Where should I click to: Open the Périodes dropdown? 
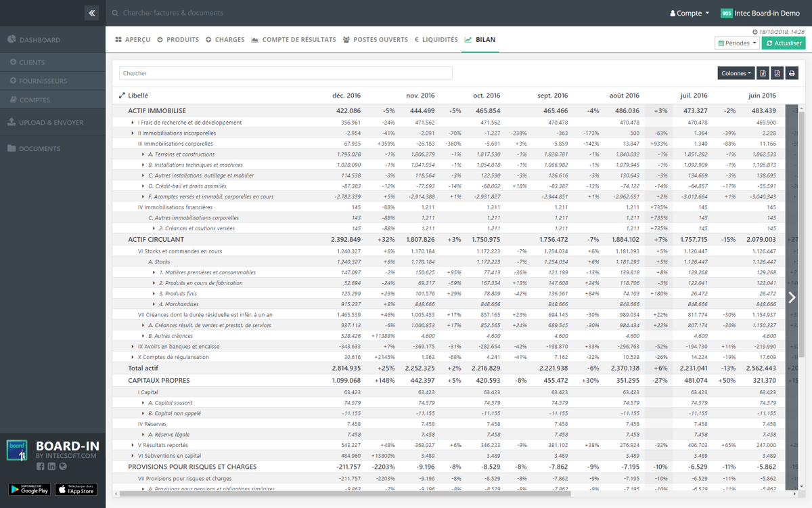click(x=736, y=43)
